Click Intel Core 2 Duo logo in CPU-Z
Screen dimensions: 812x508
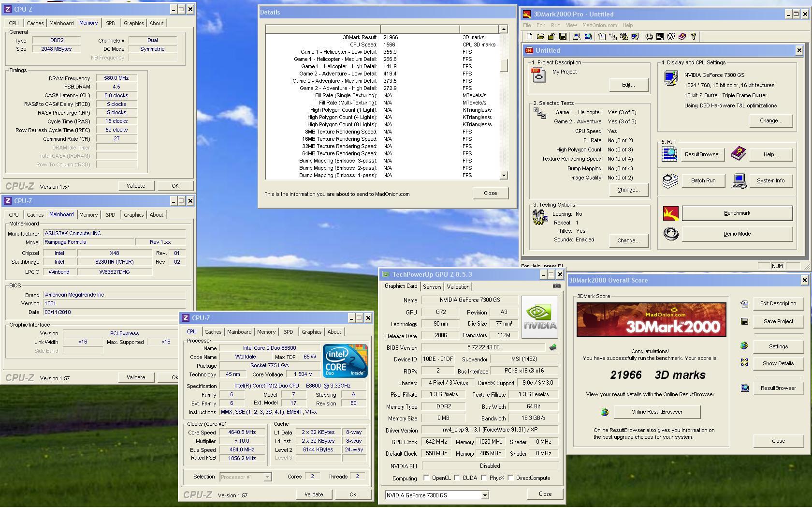click(x=345, y=360)
